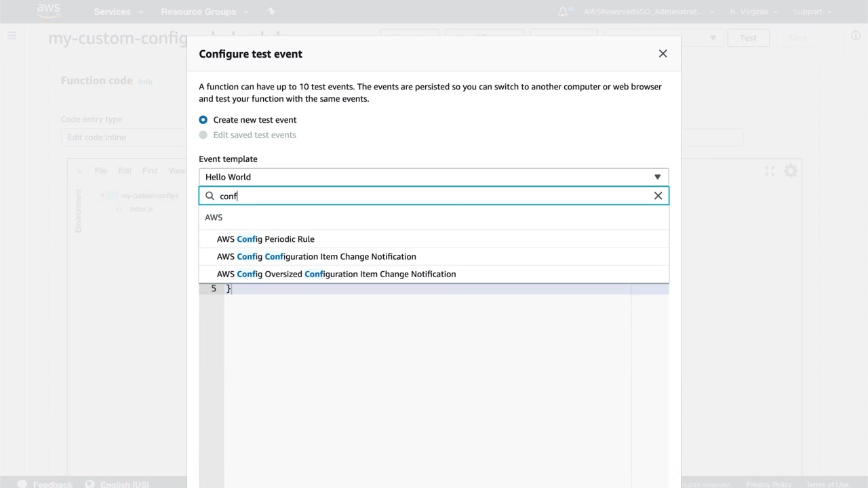Screen dimensions: 868x488
Task: Choose AWS Config Configuration Item Change Notification
Action: (316, 257)
